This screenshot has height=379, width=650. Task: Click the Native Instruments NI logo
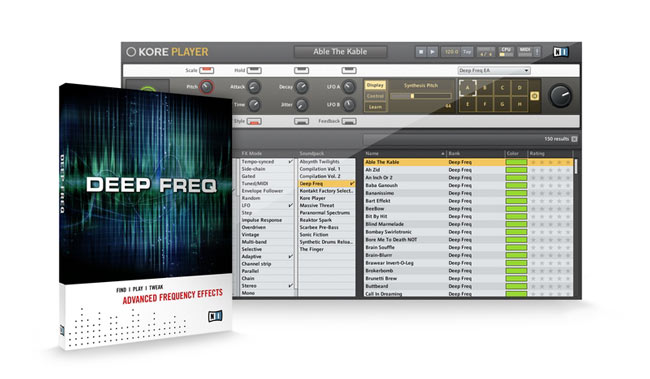coord(560,52)
